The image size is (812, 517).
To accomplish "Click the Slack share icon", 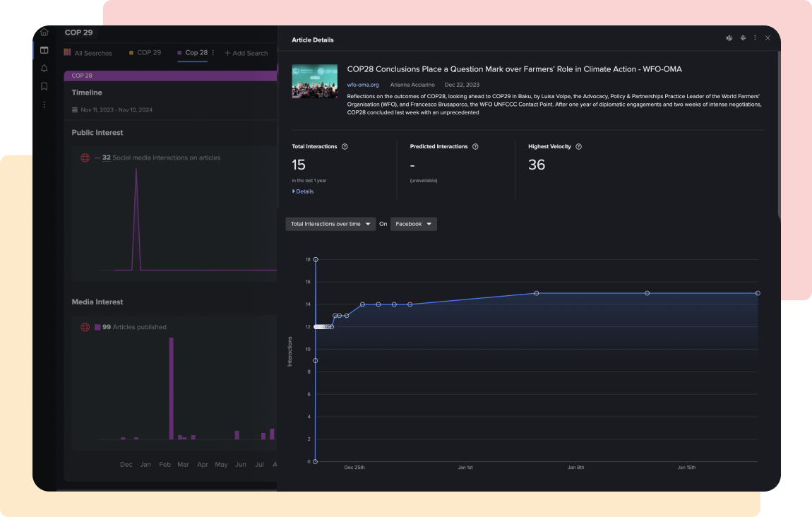I will point(743,38).
